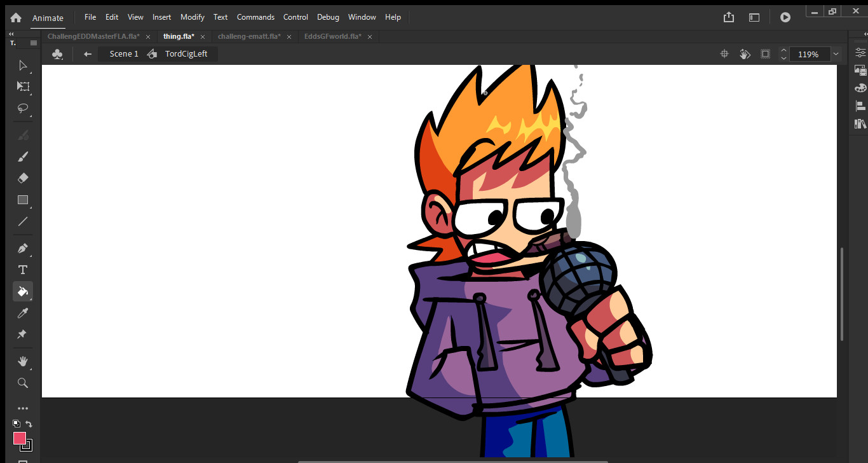Choose the Free Transform tool
Viewport: 868px width, 463px height.
point(23,86)
